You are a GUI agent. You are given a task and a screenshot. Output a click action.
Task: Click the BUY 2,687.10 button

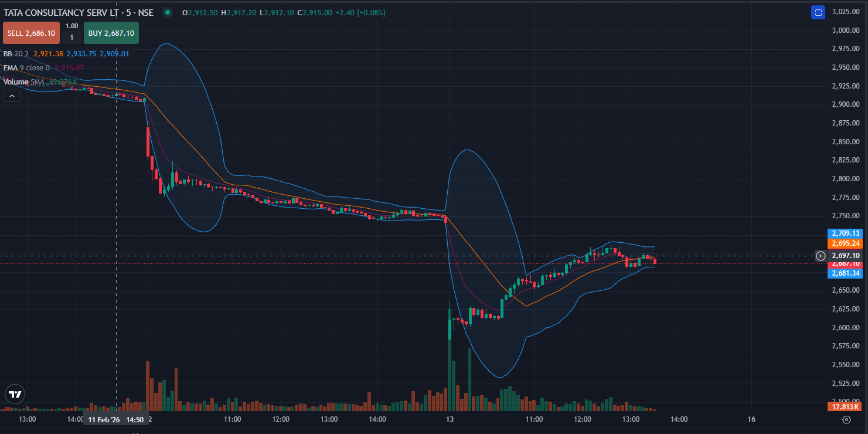[111, 33]
